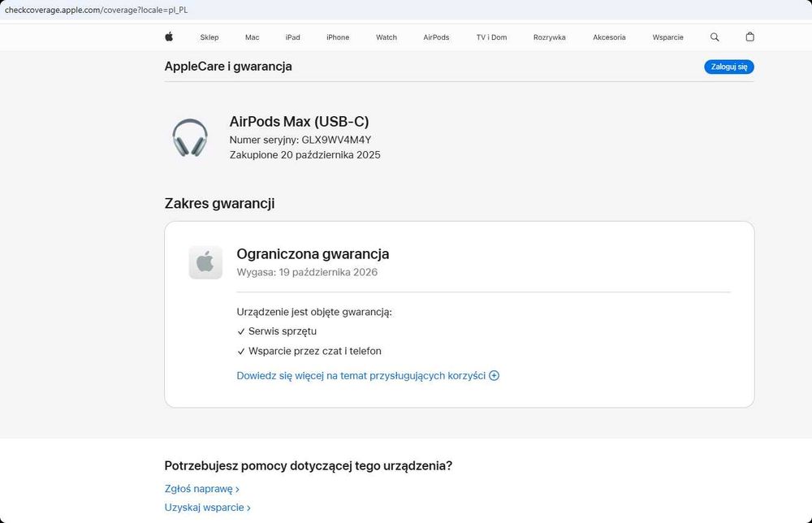Click the Zaloguj się button
The width and height of the screenshot is (812, 523).
728,67
